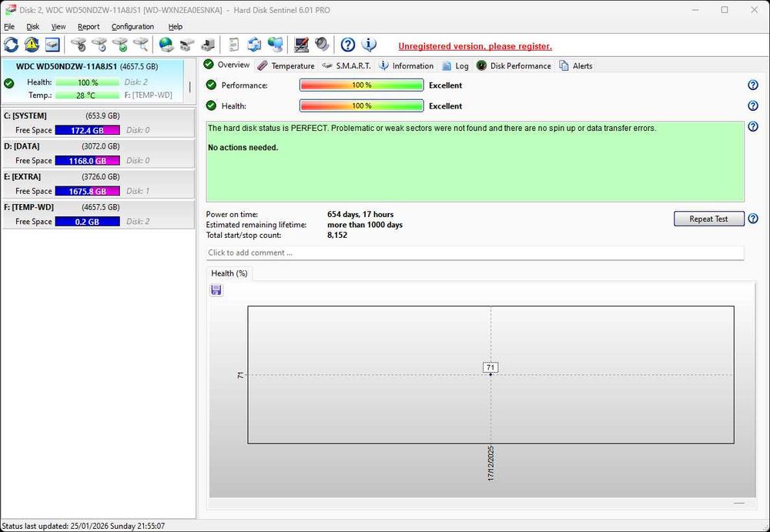Click the networked monitors with globe icon
770x532 pixels.
[275, 45]
